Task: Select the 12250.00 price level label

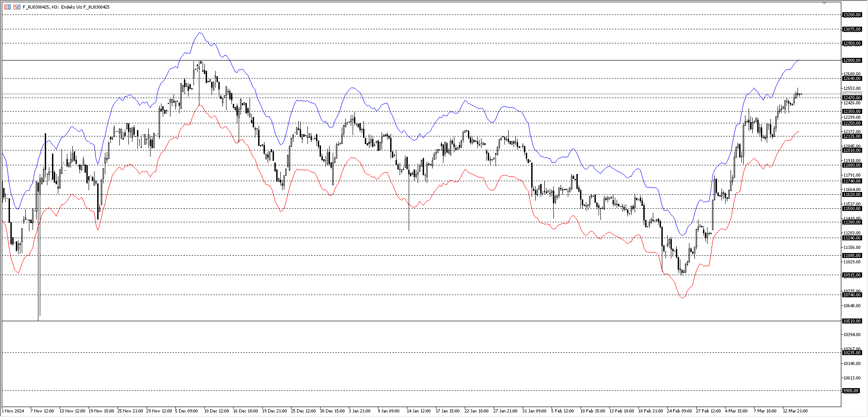Action: click(852, 123)
